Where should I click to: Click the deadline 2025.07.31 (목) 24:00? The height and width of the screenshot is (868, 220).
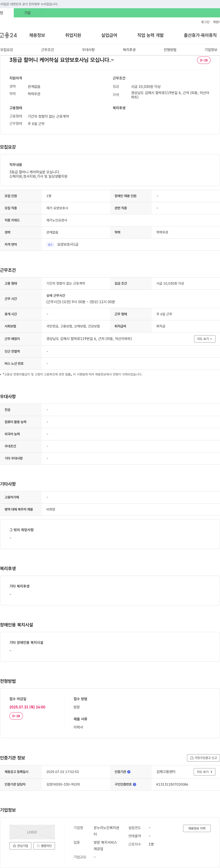(x=27, y=707)
